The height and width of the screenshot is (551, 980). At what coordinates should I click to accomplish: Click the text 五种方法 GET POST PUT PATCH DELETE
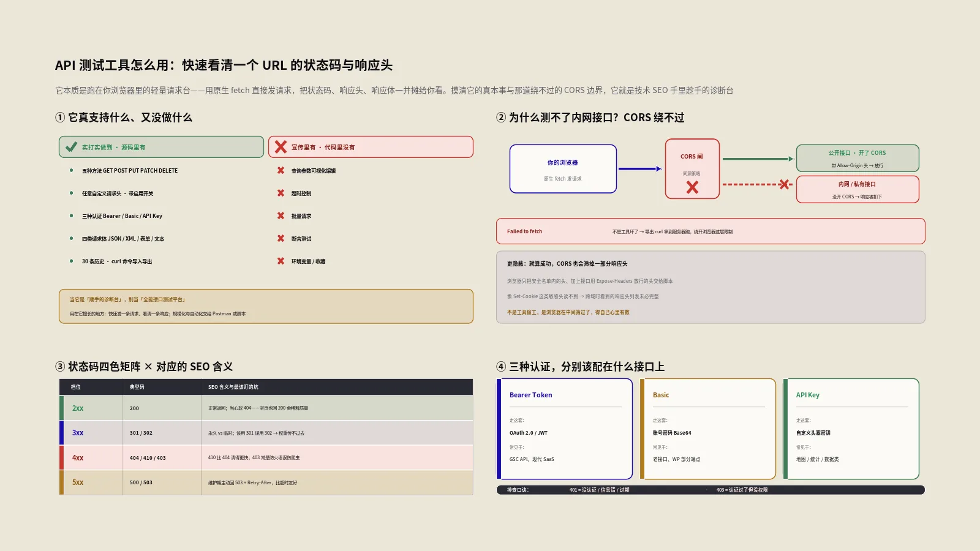[130, 171]
